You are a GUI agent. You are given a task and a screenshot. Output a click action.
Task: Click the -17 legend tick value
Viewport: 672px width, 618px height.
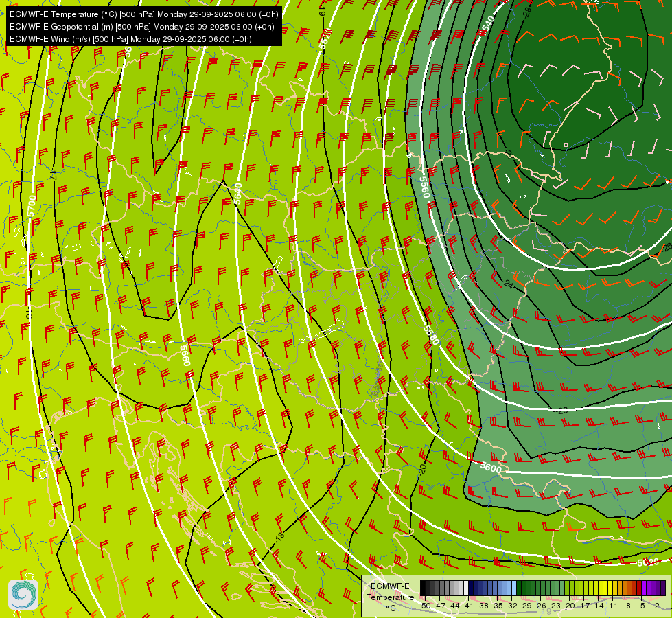583,606
